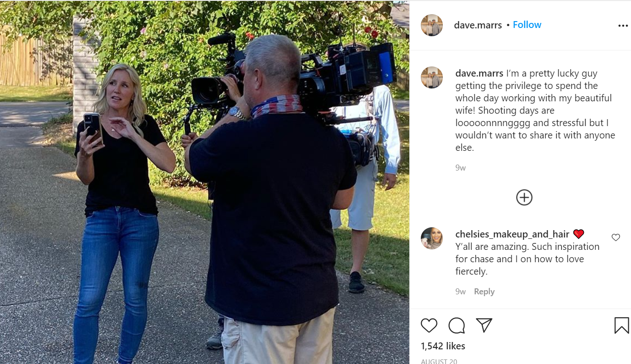Load more comments with plus circle
The height and width of the screenshot is (364, 631).
[524, 198]
